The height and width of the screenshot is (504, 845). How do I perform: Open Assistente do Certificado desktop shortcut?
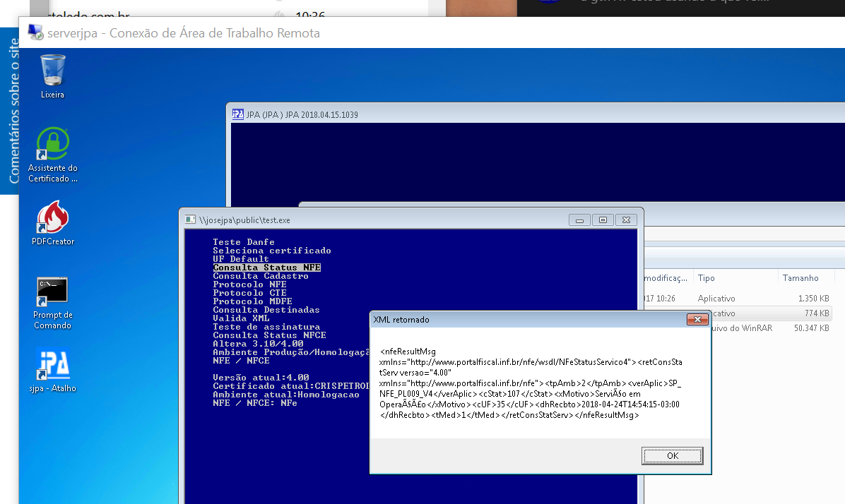[53, 145]
